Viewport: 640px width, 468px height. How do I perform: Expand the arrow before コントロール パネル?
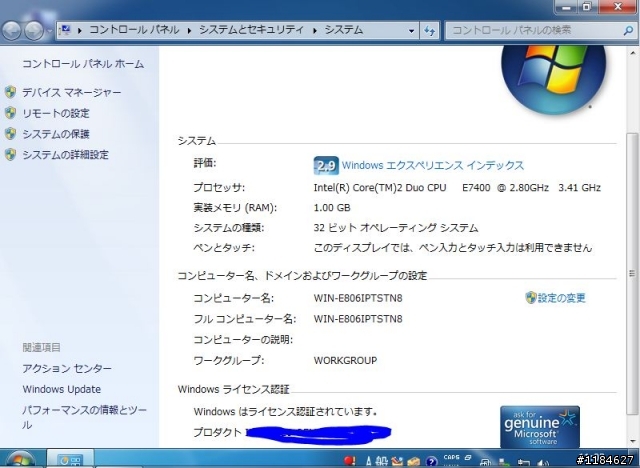pyautogui.click(x=80, y=31)
